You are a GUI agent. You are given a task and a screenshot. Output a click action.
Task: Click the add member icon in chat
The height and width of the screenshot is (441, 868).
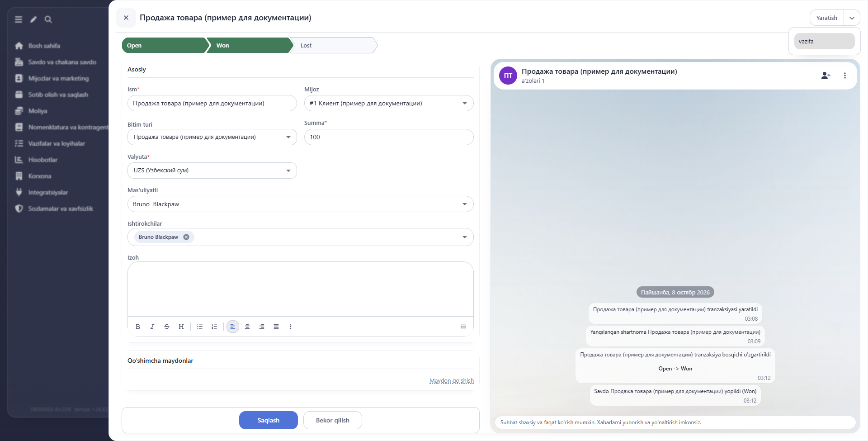tap(826, 76)
